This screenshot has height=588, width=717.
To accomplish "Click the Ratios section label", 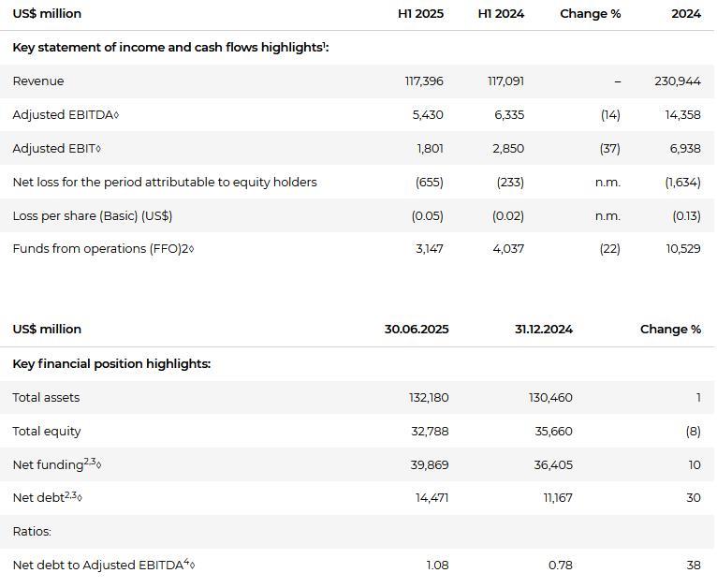I will (x=32, y=532).
